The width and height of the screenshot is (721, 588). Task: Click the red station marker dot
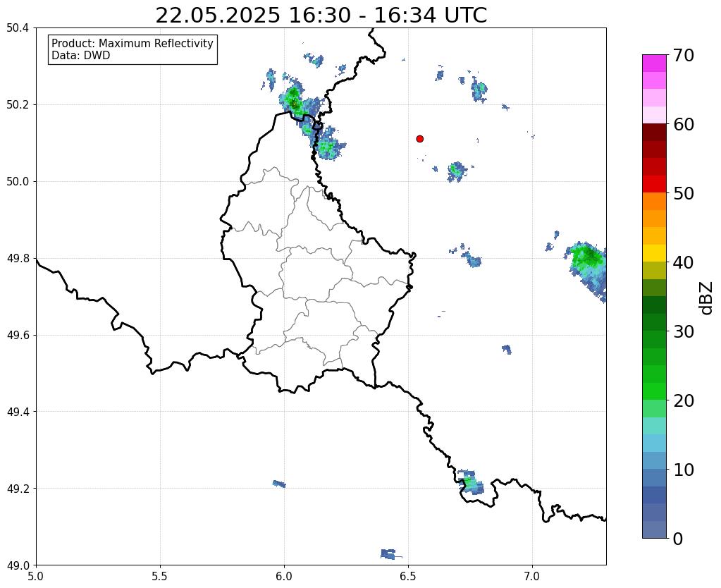pyautogui.click(x=419, y=139)
